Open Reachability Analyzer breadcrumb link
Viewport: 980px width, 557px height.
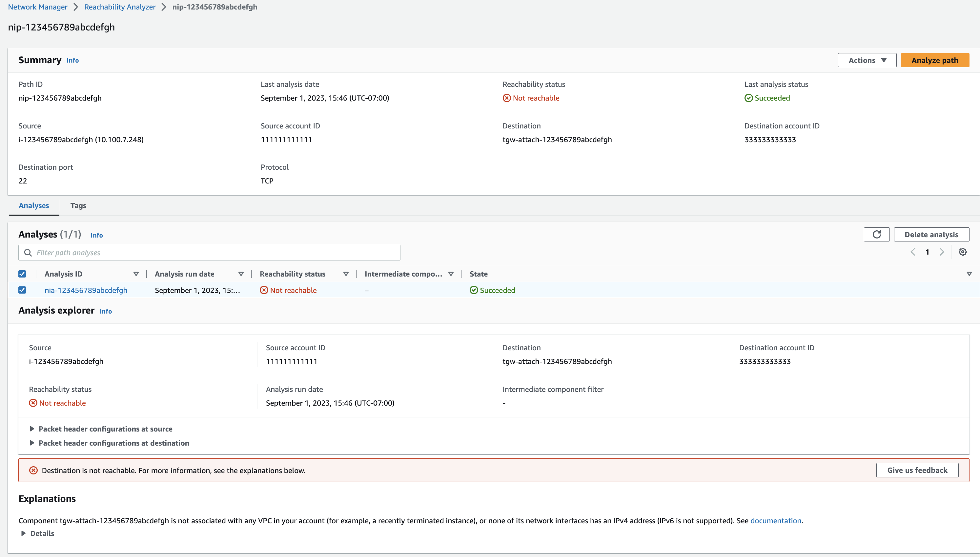tap(120, 7)
